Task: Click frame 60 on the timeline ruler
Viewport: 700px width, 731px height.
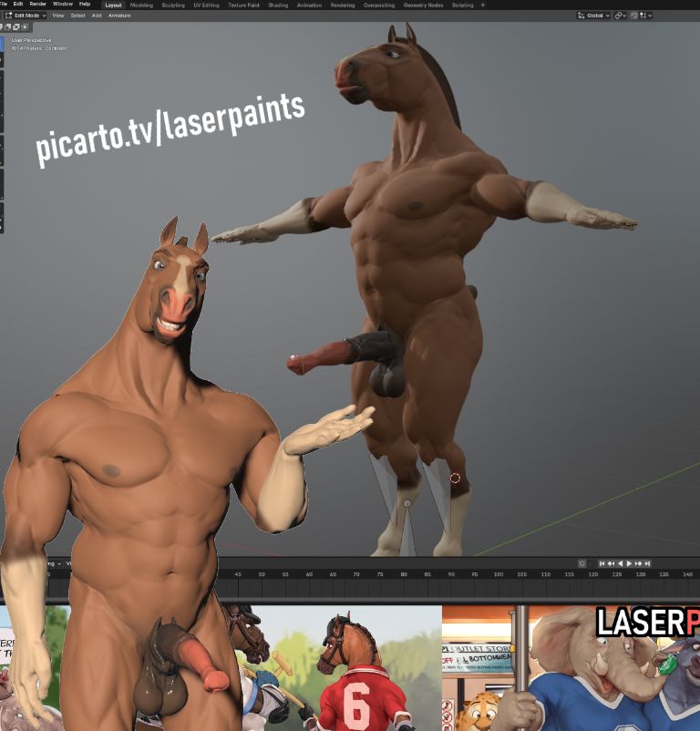Action: (x=309, y=575)
